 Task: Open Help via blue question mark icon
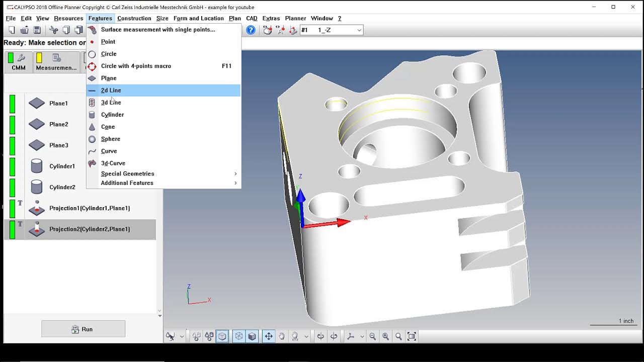(x=251, y=30)
